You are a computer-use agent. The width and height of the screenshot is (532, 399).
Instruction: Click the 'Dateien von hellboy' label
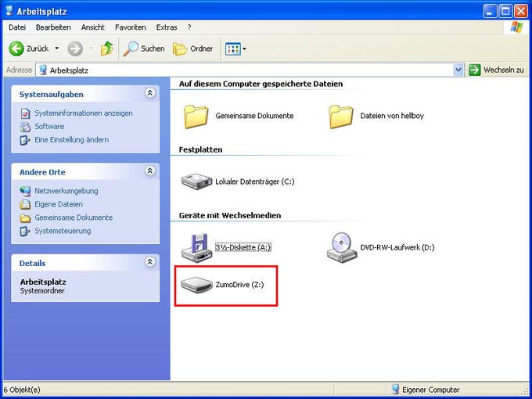tap(392, 116)
